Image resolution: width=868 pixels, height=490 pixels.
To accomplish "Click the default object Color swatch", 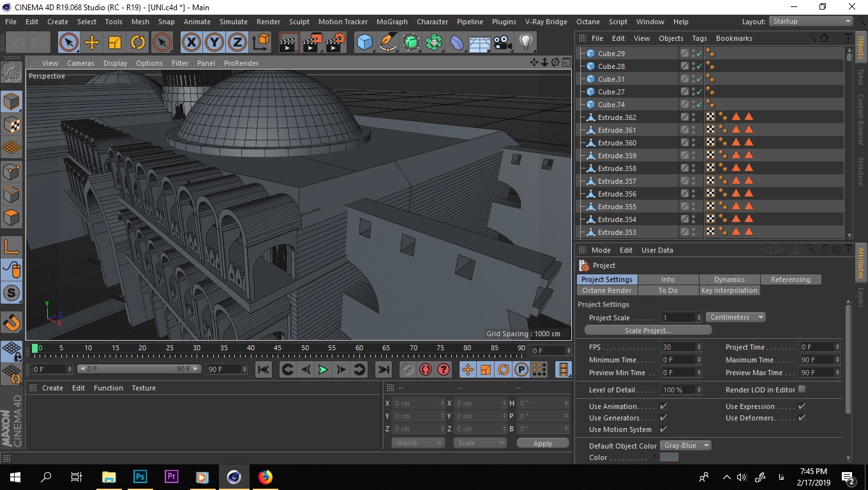I will coord(669,457).
